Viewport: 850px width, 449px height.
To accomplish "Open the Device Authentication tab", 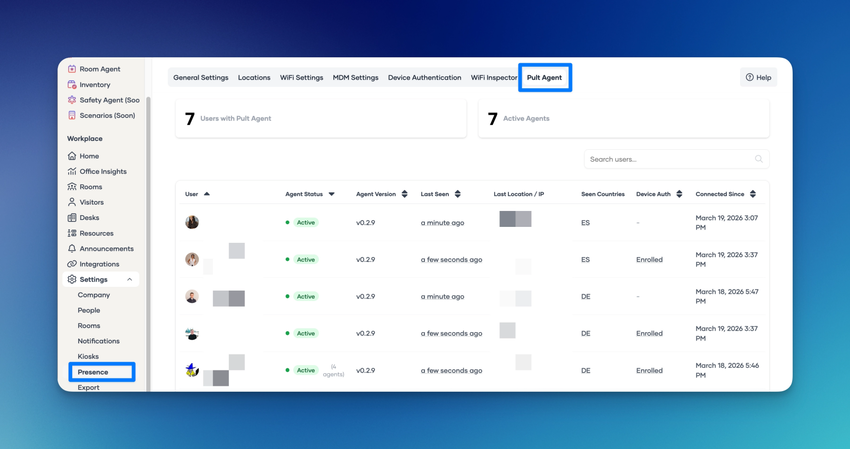I will tap(424, 77).
